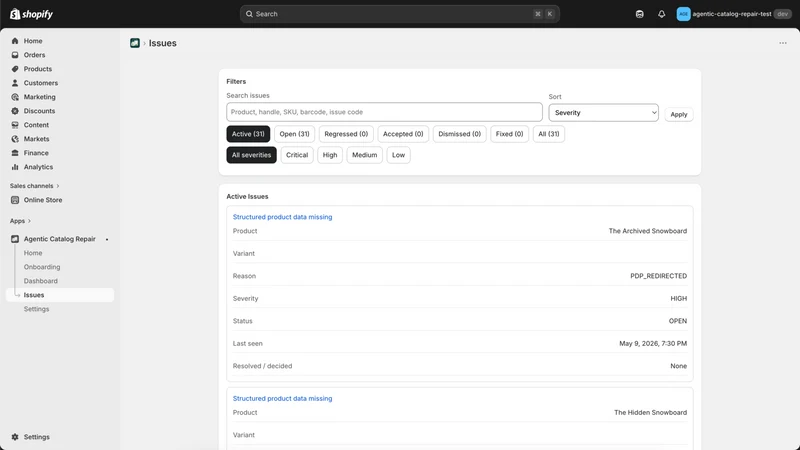The height and width of the screenshot is (450, 800).
Task: Open the agentic-catalog-repair-test store menu
Action: click(x=734, y=14)
